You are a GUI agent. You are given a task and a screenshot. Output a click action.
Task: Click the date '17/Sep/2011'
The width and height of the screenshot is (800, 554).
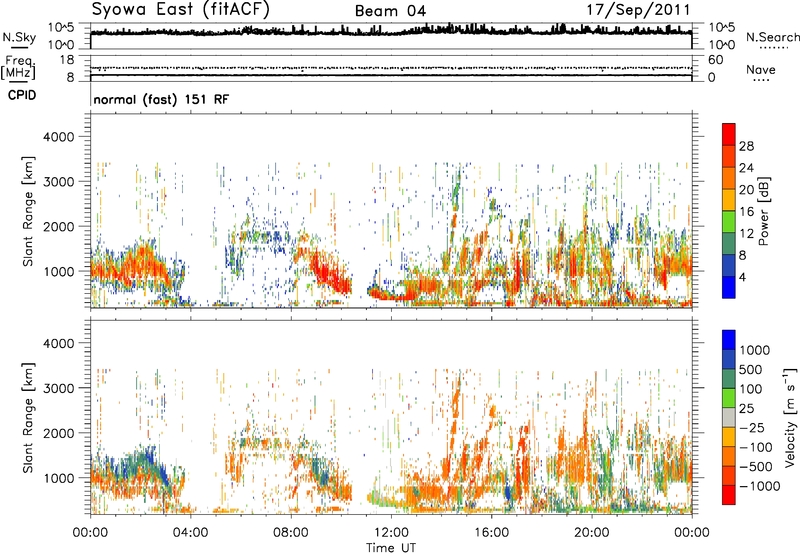pyautogui.click(x=638, y=10)
